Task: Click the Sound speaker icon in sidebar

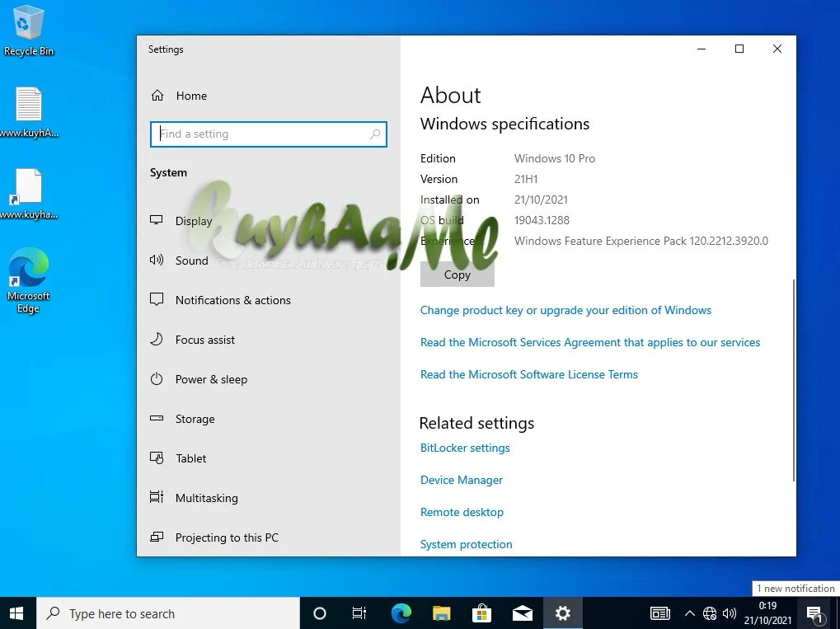Action: [157, 261]
